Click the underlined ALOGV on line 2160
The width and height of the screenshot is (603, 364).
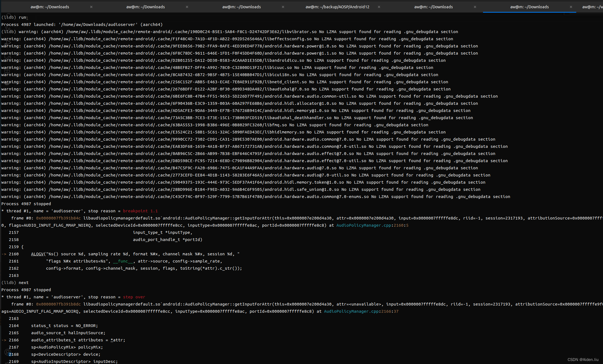click(x=37, y=254)
